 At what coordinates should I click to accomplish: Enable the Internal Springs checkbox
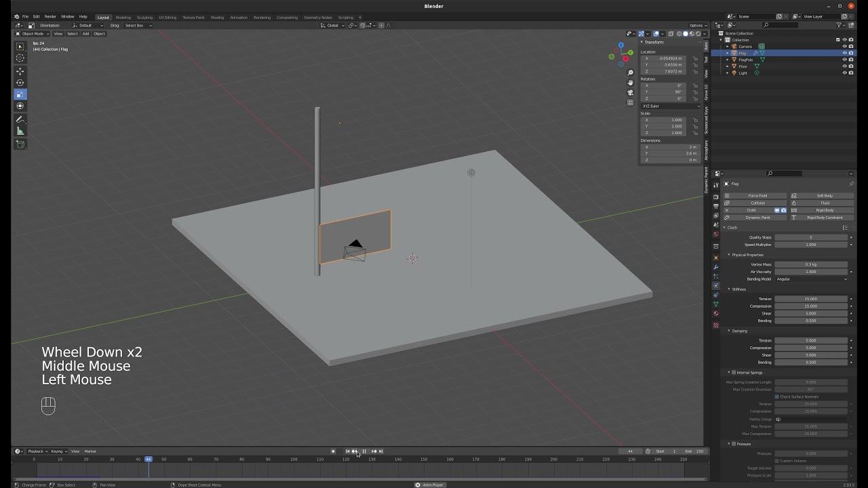[734, 372]
